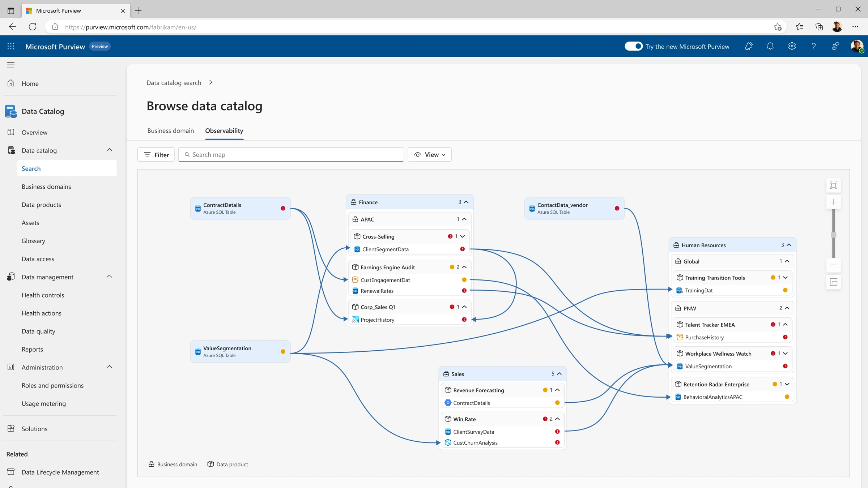Expand Retention Radar Enterprise product
Viewport: 868px width, 488px height.
(787, 384)
